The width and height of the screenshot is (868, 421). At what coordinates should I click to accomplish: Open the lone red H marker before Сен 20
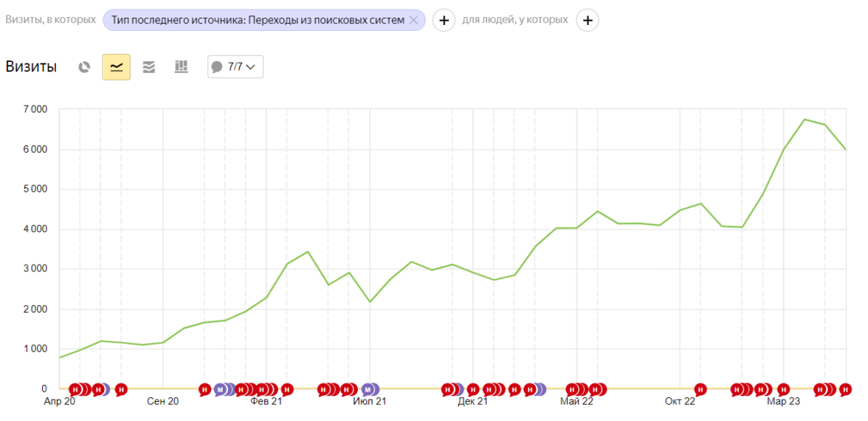point(121,389)
